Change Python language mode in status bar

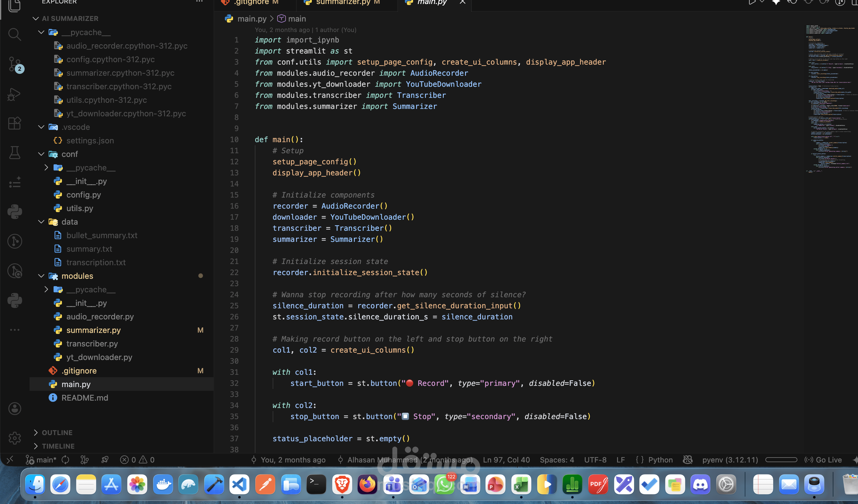pyautogui.click(x=660, y=460)
